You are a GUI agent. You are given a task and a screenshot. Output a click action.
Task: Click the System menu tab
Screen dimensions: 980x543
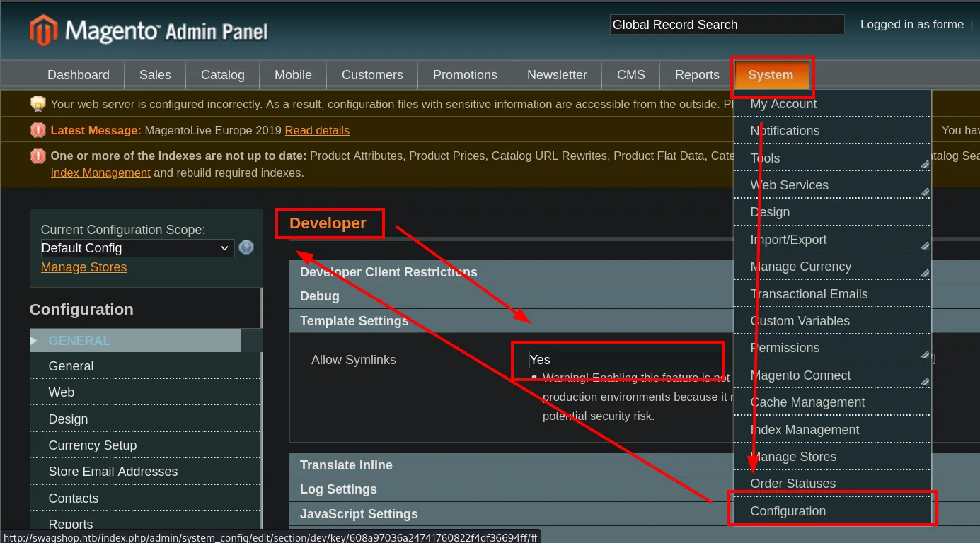click(771, 75)
